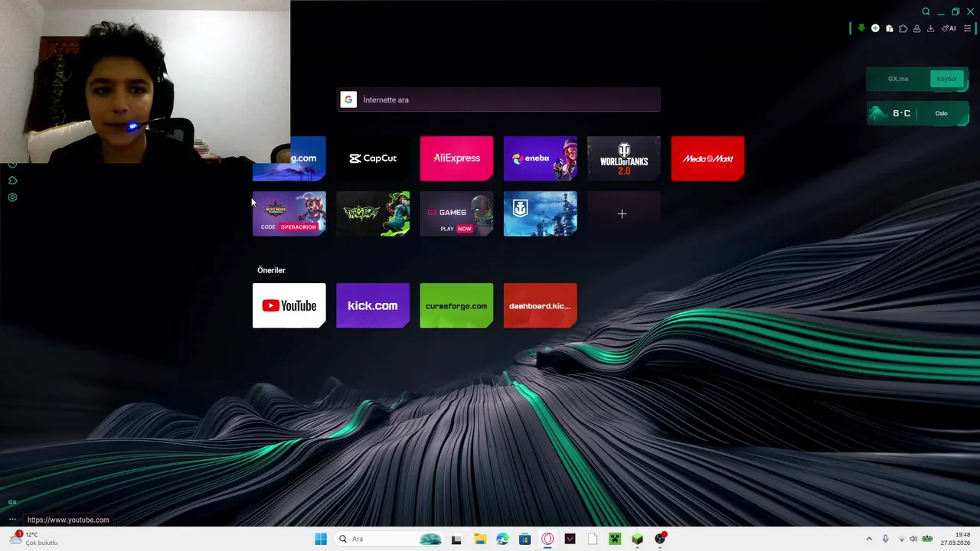Image resolution: width=980 pixels, height=551 pixels.
Task: Open the downloads tray icon in toolbar
Action: (930, 28)
